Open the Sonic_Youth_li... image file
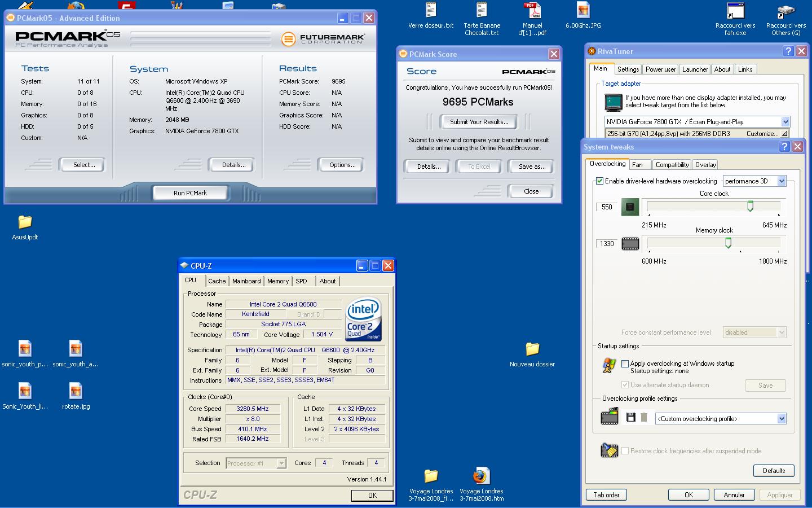Screen dimensions: 812x508 25,396
